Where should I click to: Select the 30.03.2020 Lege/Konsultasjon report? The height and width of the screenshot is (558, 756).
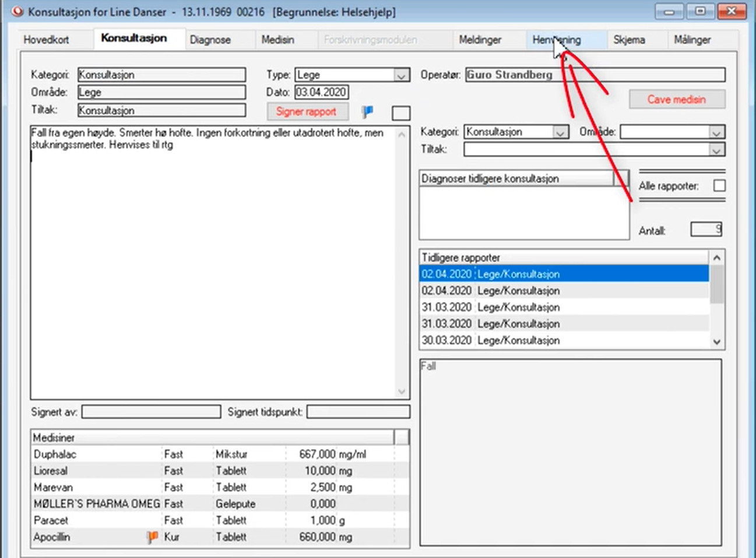point(564,340)
